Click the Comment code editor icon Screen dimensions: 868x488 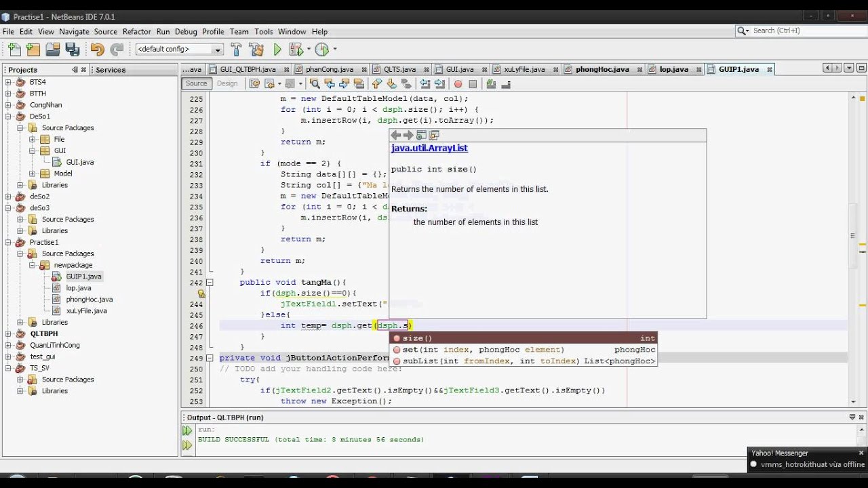[x=491, y=83]
